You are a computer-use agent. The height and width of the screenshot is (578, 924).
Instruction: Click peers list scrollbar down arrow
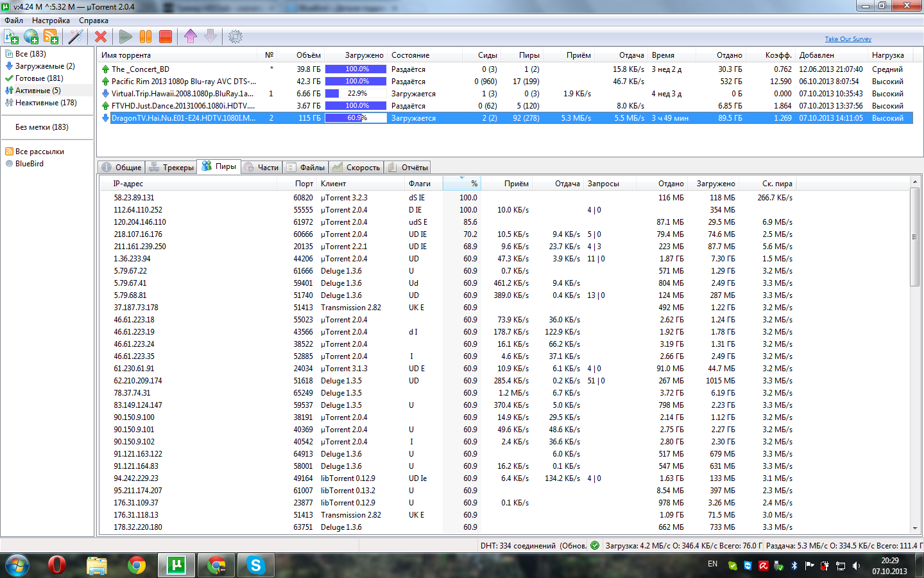915,529
